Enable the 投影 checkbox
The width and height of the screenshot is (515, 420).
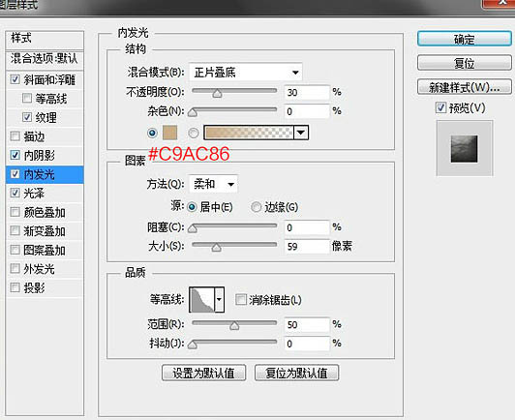pos(15,287)
